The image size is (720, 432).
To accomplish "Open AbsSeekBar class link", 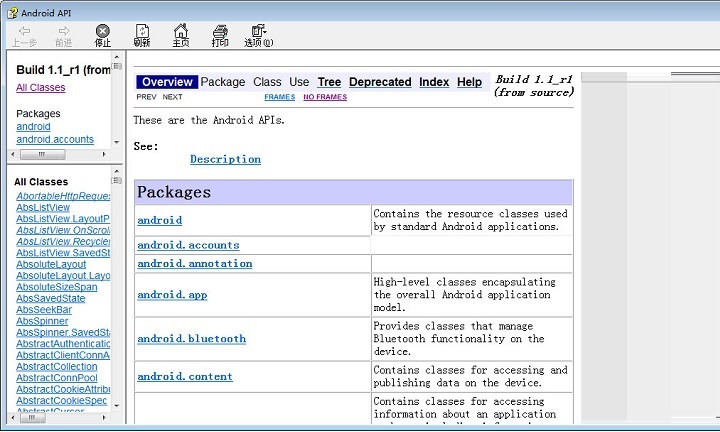I will point(44,310).
